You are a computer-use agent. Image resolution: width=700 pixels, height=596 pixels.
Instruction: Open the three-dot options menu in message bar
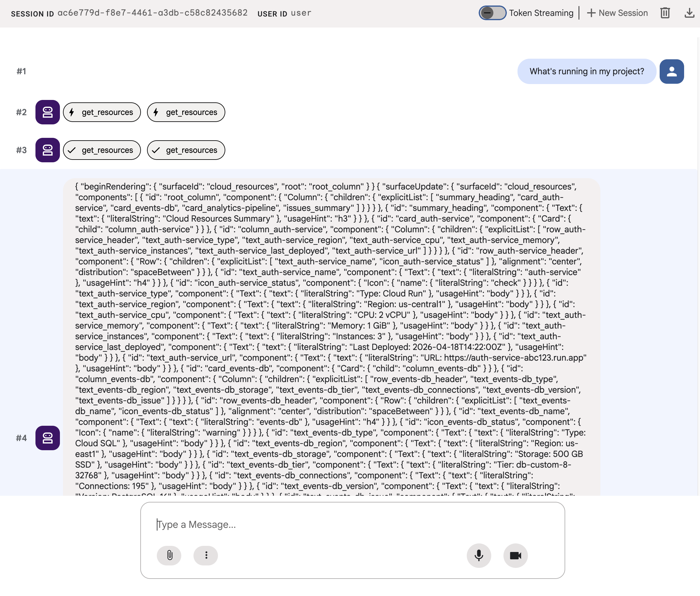205,555
